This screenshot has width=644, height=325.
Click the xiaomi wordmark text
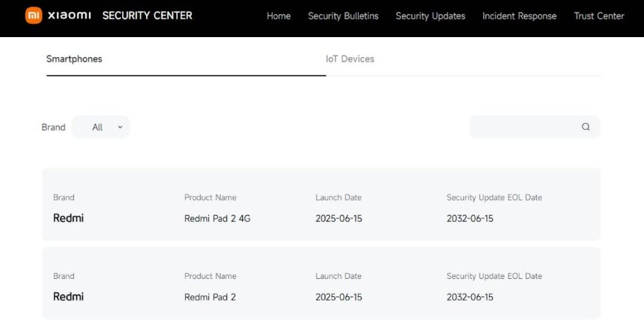coord(70,16)
